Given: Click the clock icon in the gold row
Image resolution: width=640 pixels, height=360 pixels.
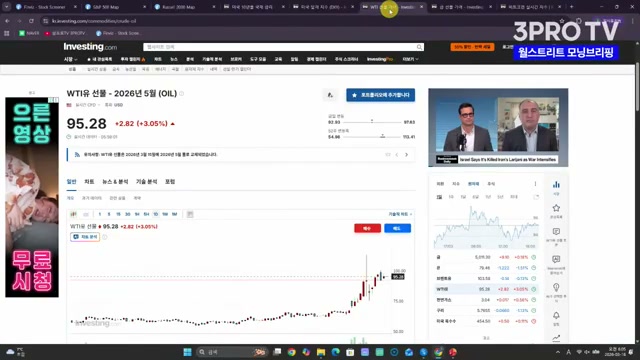Looking at the screenshot, I should click(x=533, y=257).
